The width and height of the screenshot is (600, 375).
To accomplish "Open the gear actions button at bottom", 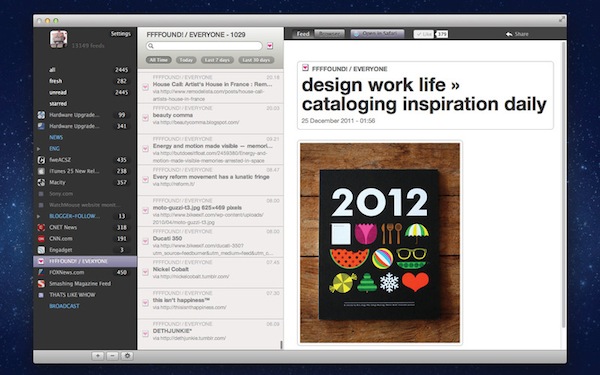I will 127,356.
